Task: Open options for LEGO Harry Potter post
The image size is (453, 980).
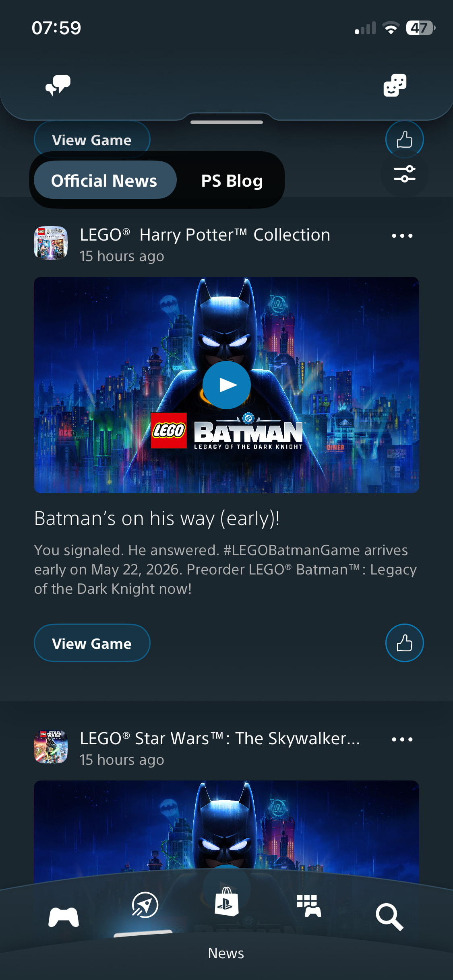Action: (402, 236)
